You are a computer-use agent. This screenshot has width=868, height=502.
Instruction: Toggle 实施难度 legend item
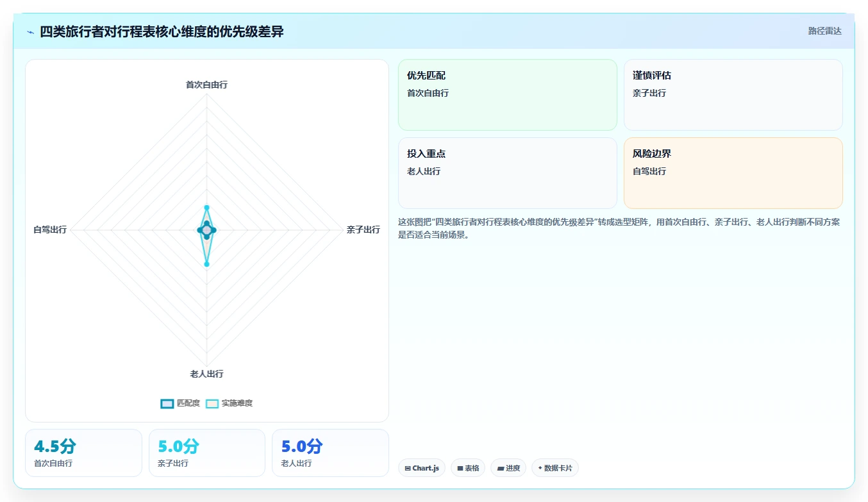click(229, 403)
